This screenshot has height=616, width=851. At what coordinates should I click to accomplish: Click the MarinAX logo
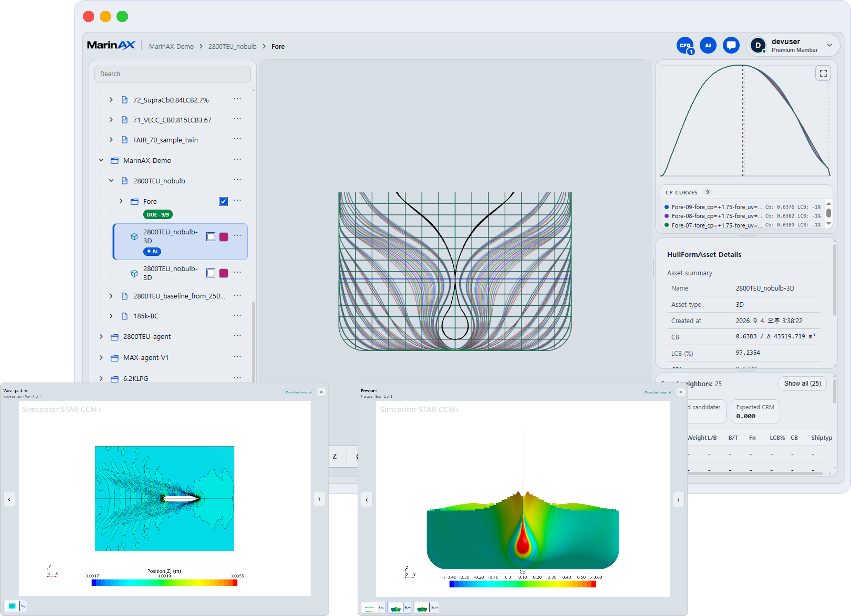click(x=111, y=45)
